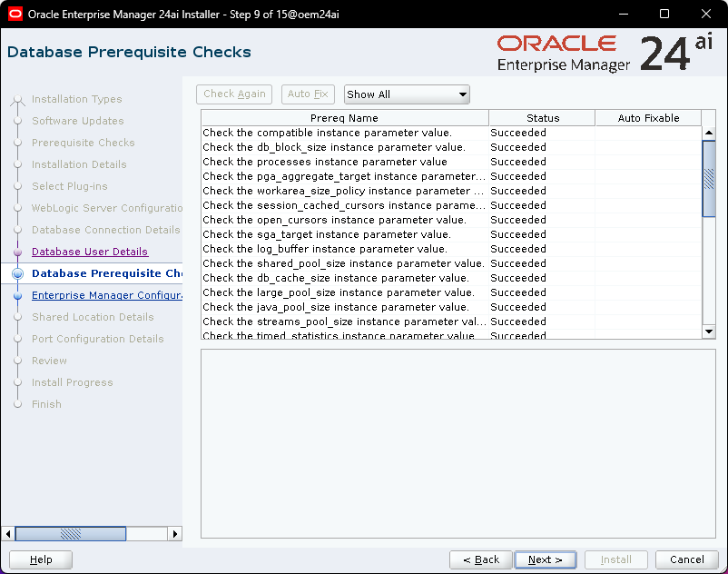The image size is (728, 574).
Task: Select the db_block_size parameter check row
Action: 345,147
